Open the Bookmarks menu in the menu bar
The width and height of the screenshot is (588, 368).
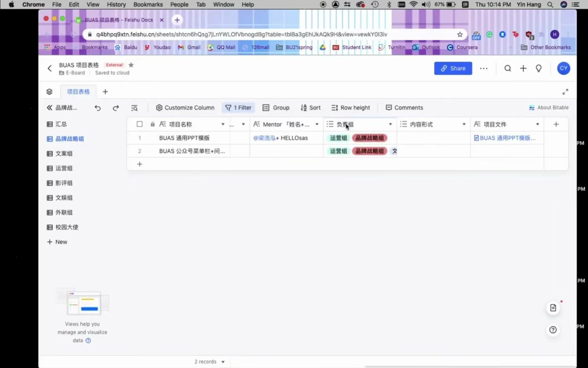[148, 4]
